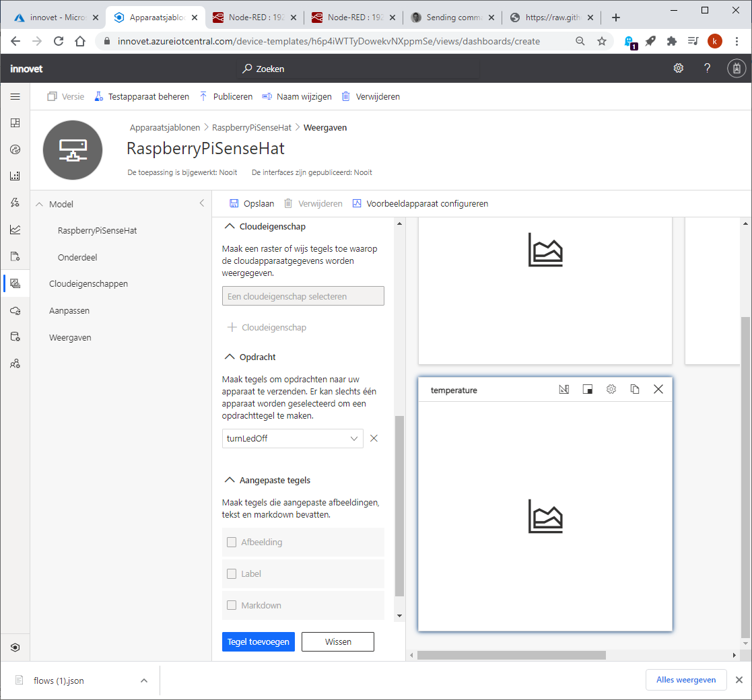Open the Devices icon in left sidebar

tap(15, 149)
